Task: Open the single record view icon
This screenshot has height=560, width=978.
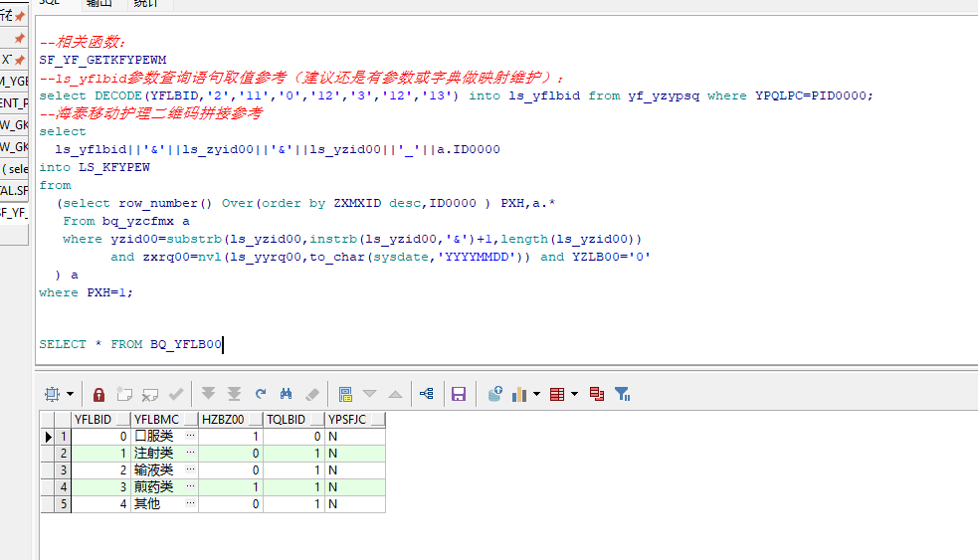Action: 344,394
